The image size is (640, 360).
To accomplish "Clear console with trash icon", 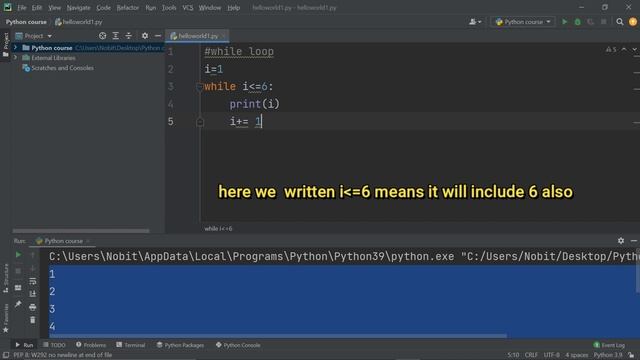I will pos(33,320).
